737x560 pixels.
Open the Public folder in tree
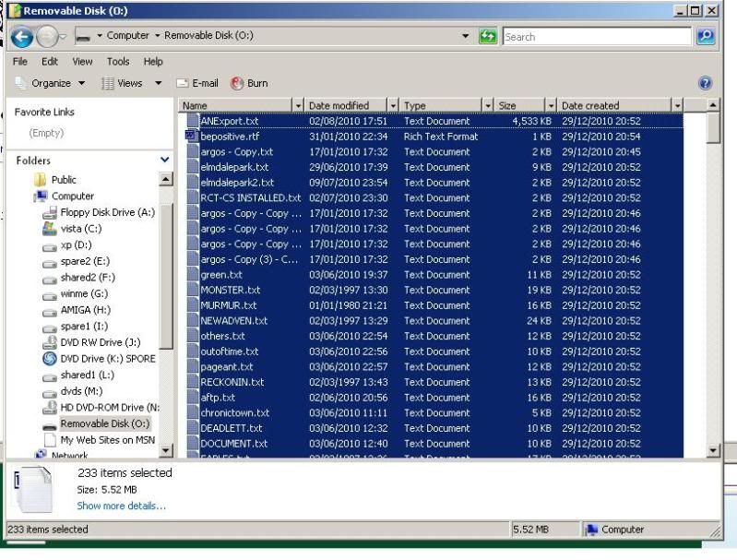64,180
